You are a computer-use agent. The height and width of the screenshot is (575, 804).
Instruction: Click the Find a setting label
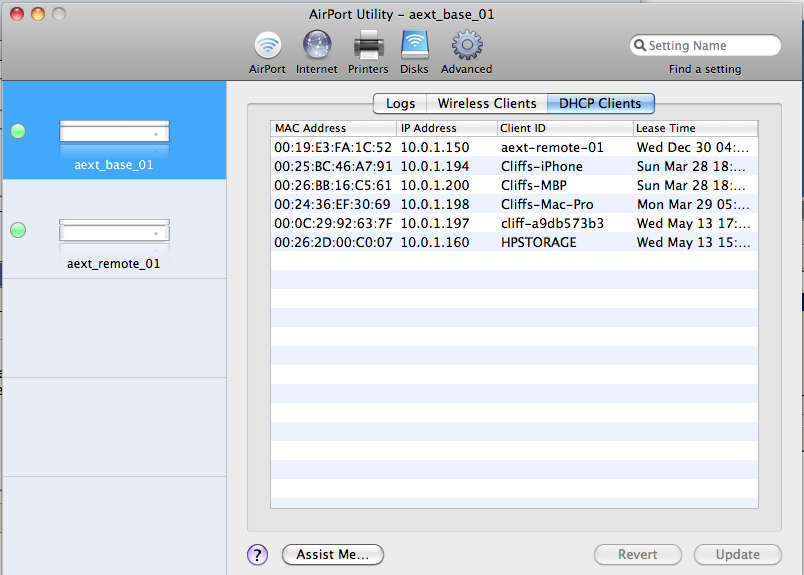point(705,69)
